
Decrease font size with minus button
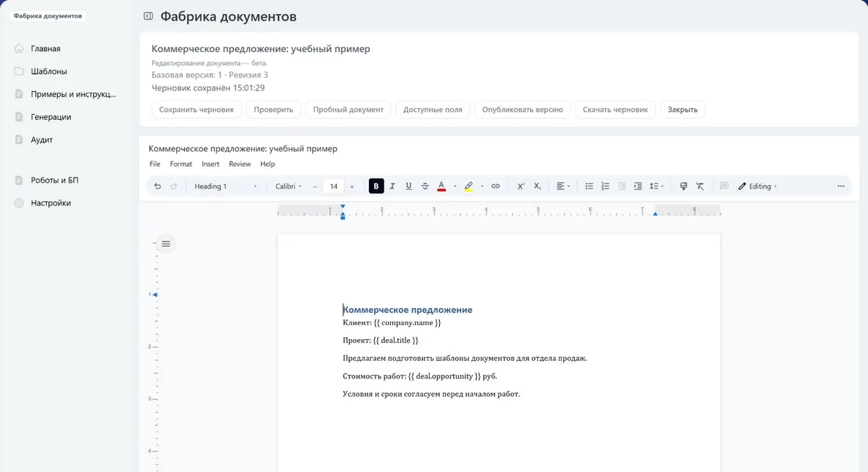315,186
